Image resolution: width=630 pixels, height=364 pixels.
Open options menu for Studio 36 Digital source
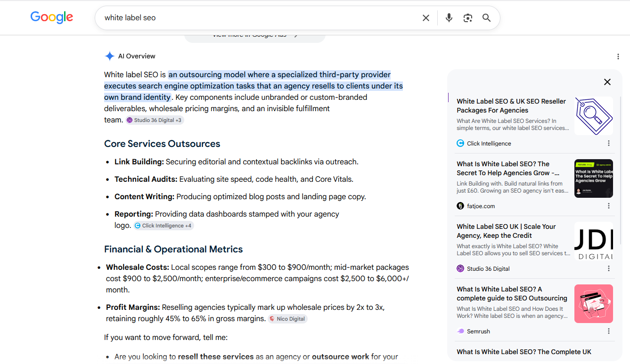(x=609, y=268)
